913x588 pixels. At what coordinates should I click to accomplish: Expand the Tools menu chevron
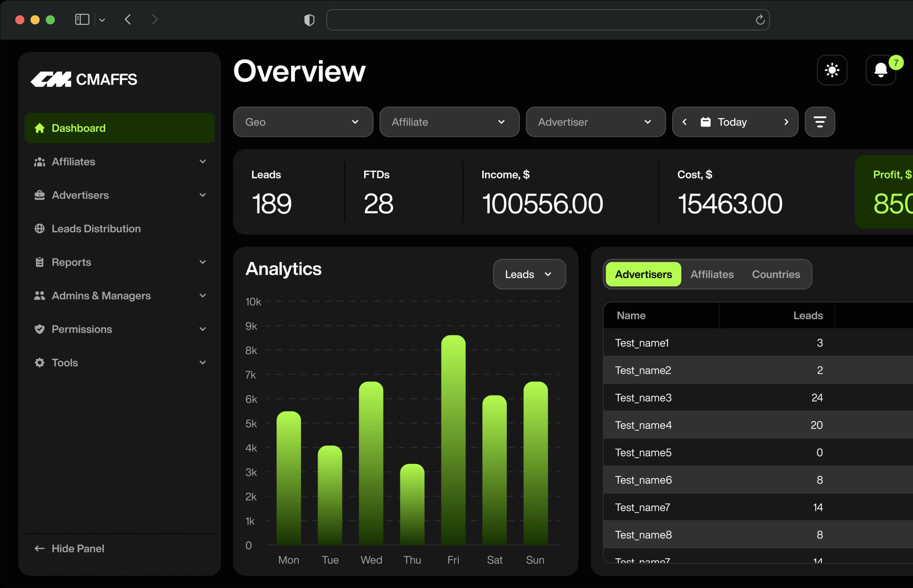(203, 362)
